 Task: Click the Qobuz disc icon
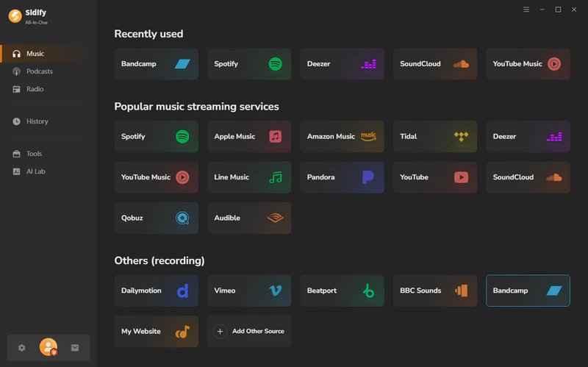[182, 218]
